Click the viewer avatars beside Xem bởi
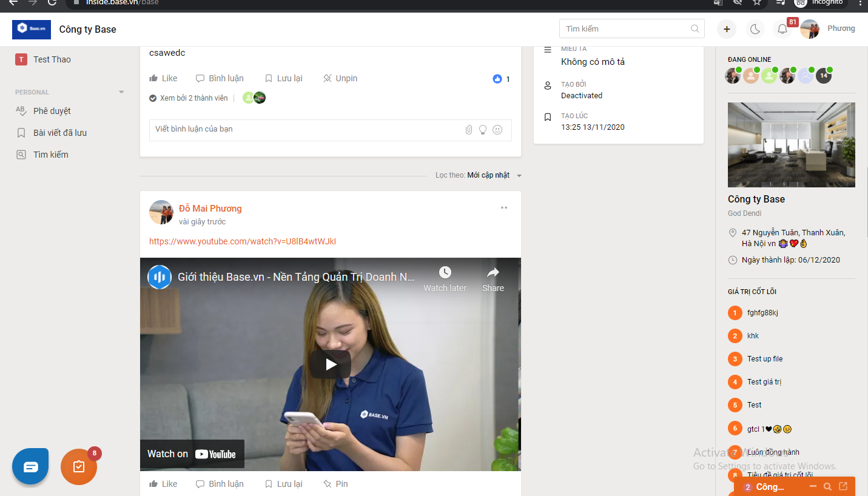 (254, 98)
